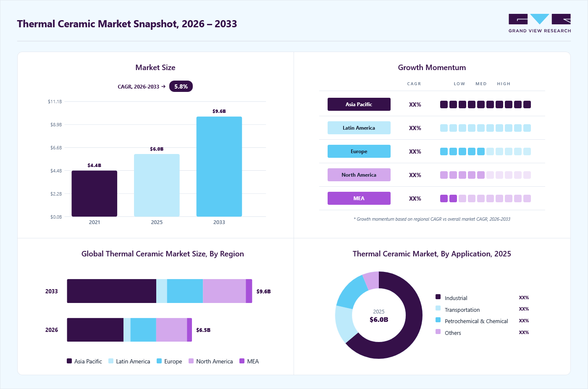Screen dimensions: 588x389
Task: Click the $4.4B bar label
Action: pyautogui.click(x=94, y=165)
